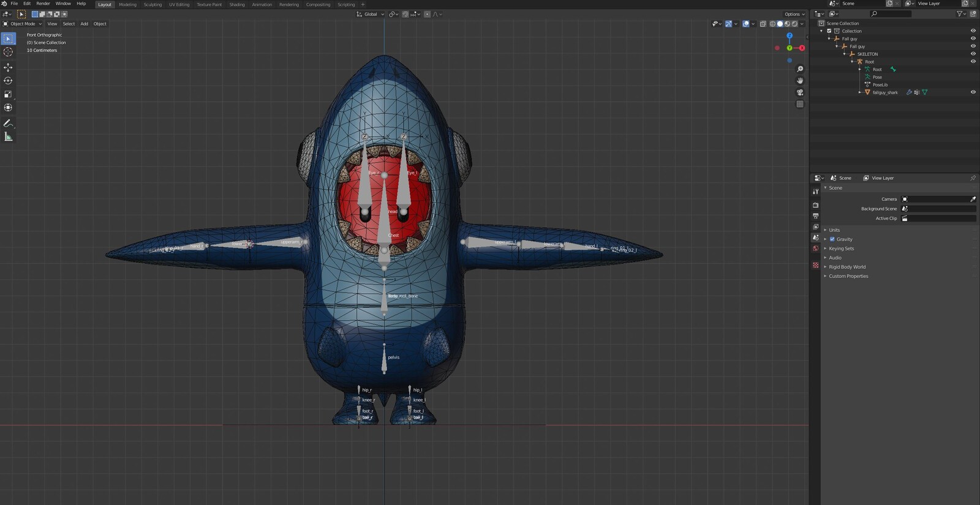This screenshot has height=505, width=980.
Task: Switch to wireframe viewport shading
Action: tap(772, 24)
